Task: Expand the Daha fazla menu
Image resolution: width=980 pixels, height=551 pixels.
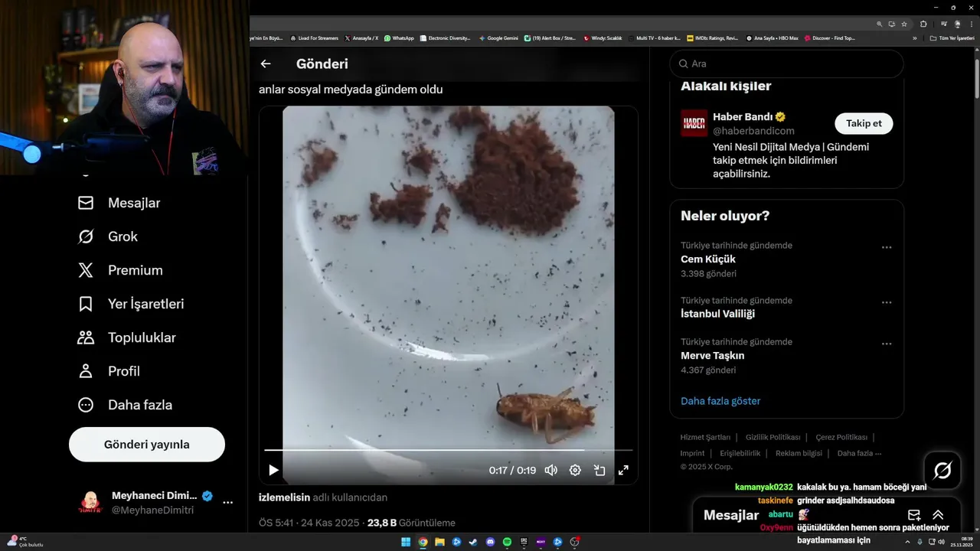Action: [125, 405]
